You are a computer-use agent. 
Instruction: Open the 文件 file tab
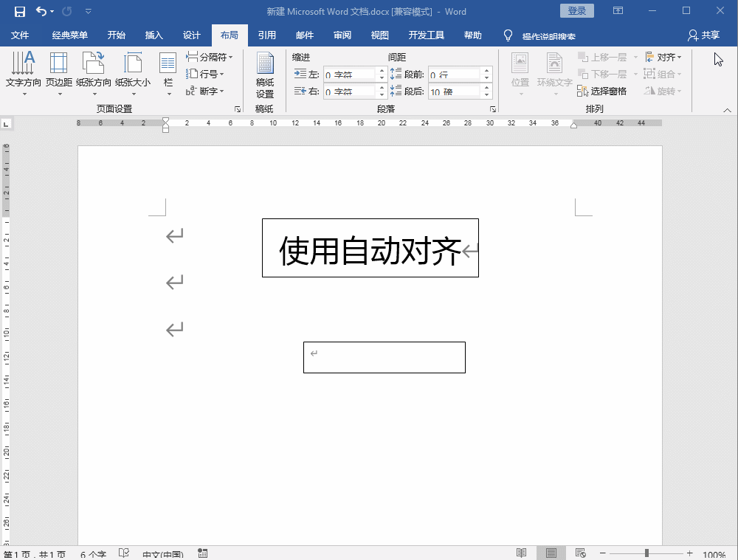(20, 35)
